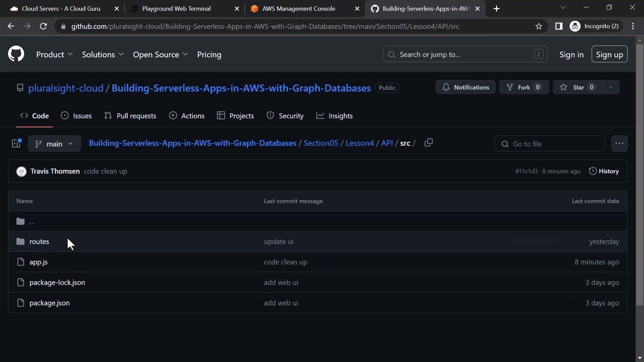Open the Insights tab
Image resolution: width=644 pixels, height=362 pixels.
coord(335,116)
